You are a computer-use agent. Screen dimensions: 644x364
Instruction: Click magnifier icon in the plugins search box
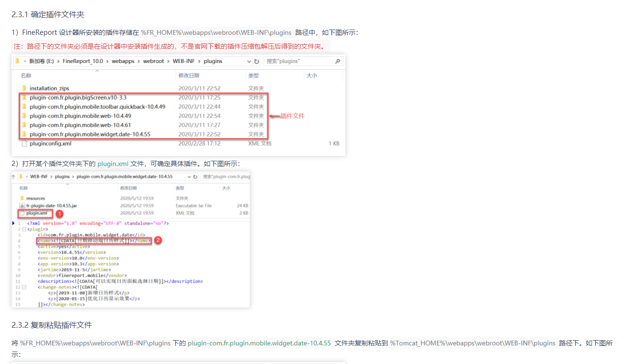pyautogui.click(x=338, y=61)
